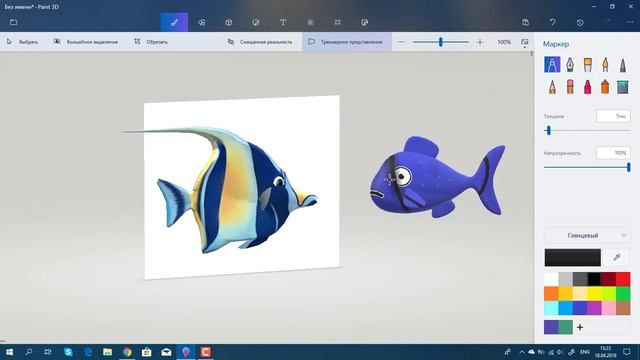The width and height of the screenshot is (640, 360).
Task: Choose the bright red color swatch
Action: tap(623, 279)
